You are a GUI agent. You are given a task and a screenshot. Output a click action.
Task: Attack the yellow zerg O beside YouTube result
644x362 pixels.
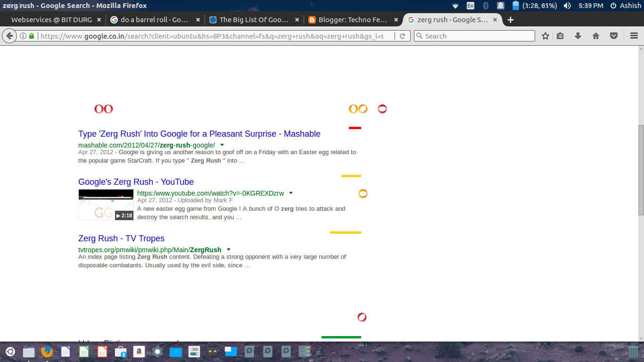(x=363, y=194)
